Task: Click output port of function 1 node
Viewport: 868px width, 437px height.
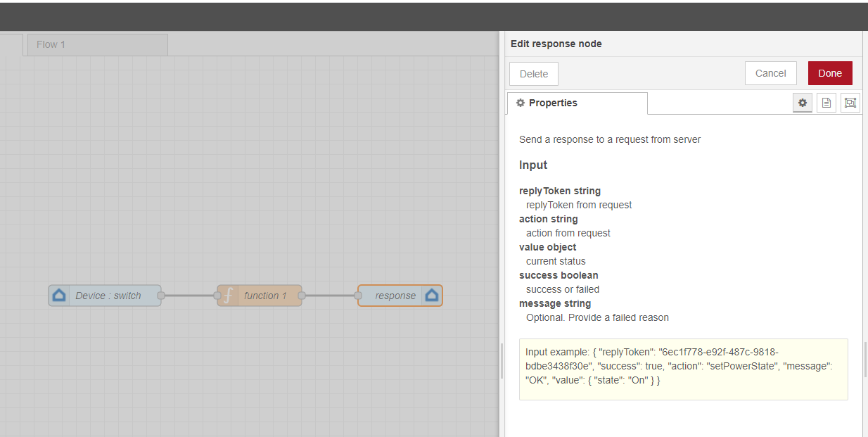Action: (302, 296)
